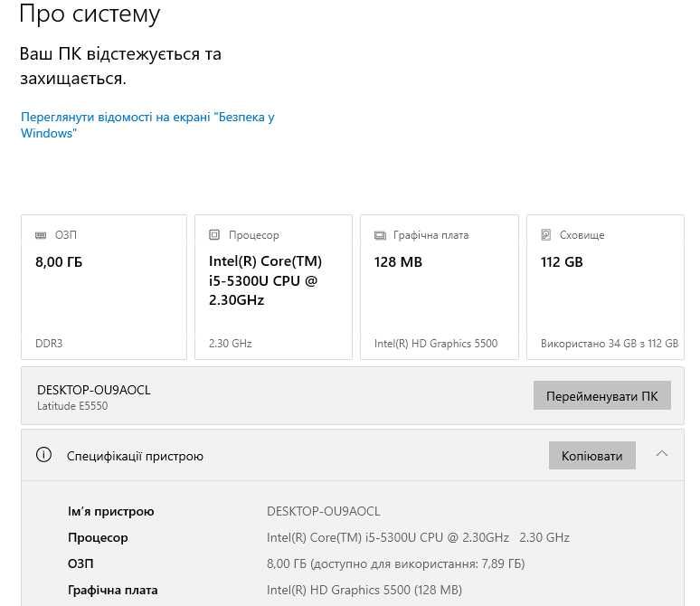The image size is (700, 606).
Task: Click the 128 MB graphics memory value
Action: point(398,262)
